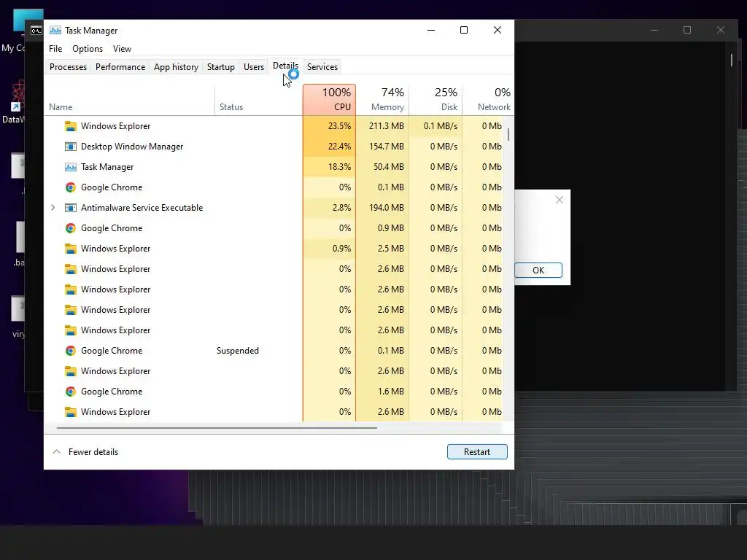Image resolution: width=747 pixels, height=560 pixels.
Task: Click the Chrome icon in the Suspended row
Action: [x=71, y=351]
